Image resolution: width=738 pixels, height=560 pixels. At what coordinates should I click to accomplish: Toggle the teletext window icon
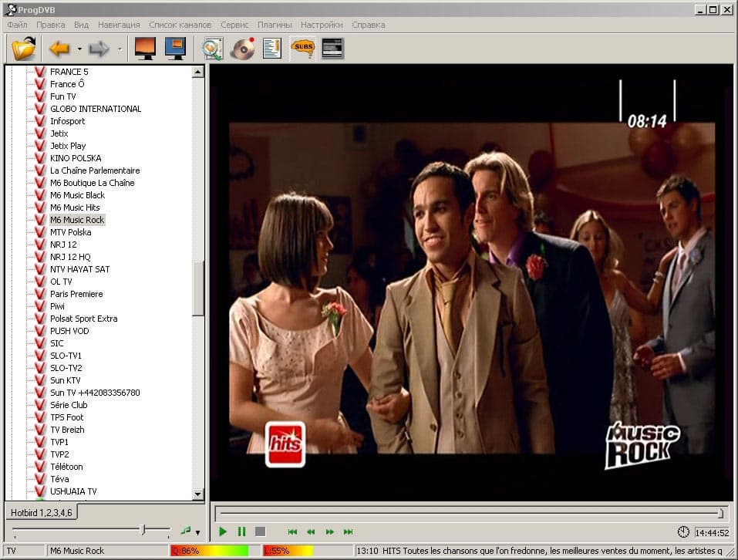(x=332, y=49)
